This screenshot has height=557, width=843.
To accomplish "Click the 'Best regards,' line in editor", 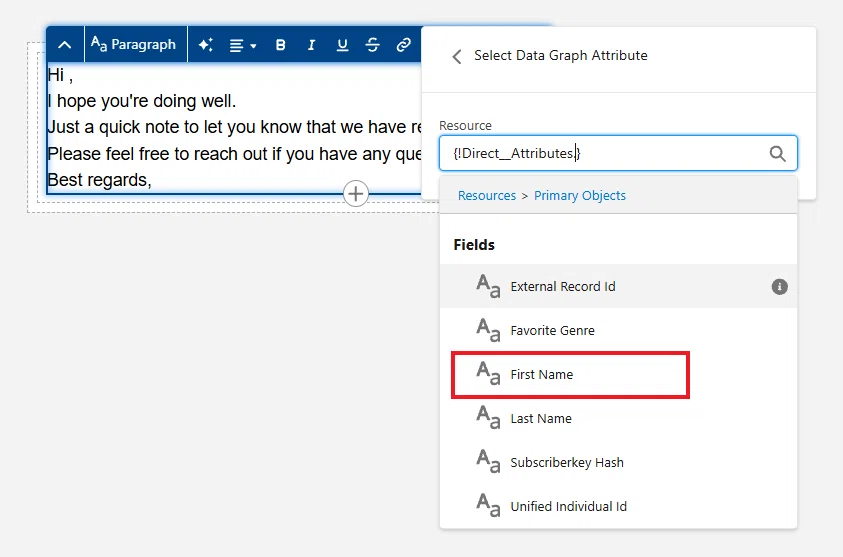I will [x=99, y=180].
